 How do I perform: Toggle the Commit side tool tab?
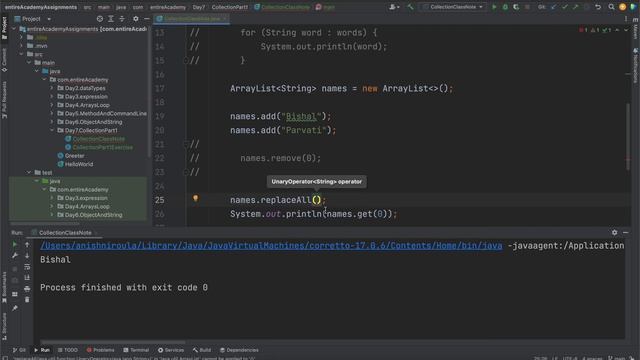click(4, 60)
